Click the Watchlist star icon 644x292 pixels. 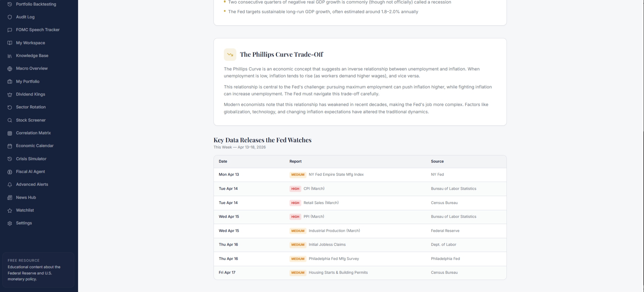click(x=10, y=211)
